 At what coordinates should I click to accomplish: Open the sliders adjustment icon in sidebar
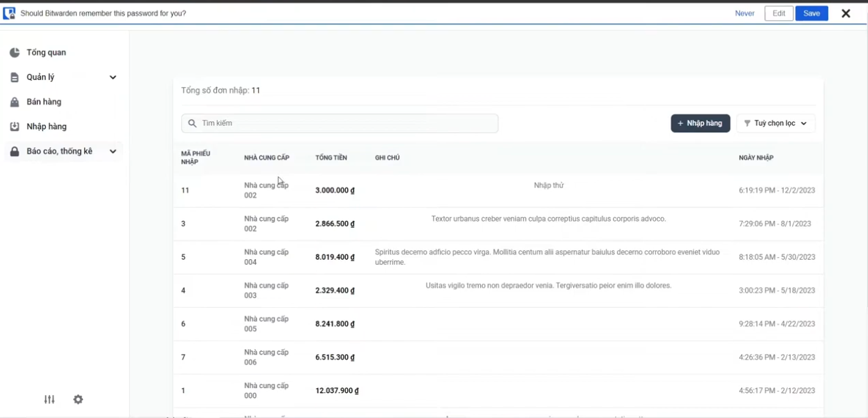click(x=50, y=400)
